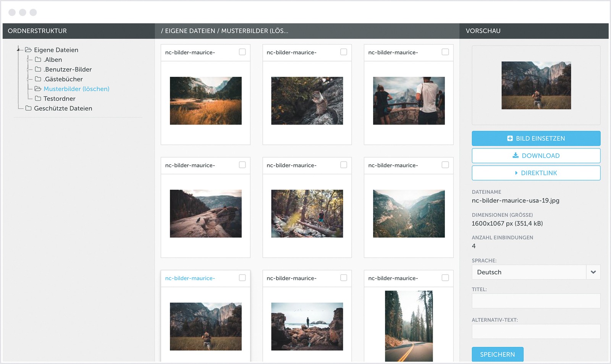Tick the checkbox of the orange meadow image

click(x=242, y=52)
